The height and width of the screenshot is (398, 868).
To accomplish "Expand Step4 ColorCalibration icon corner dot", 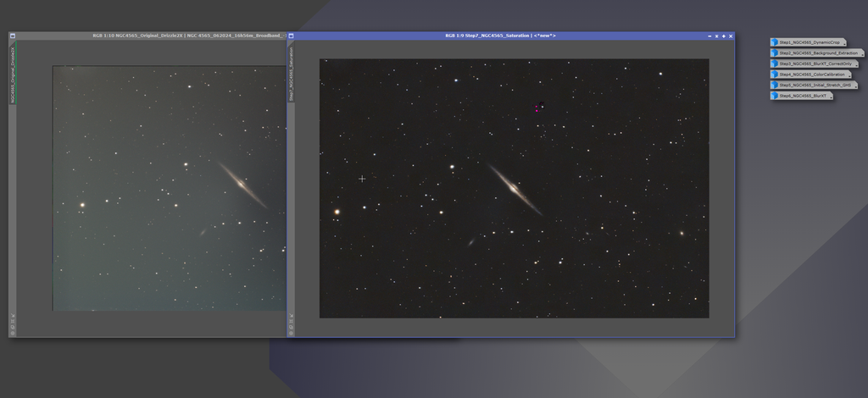I will click(x=849, y=76).
